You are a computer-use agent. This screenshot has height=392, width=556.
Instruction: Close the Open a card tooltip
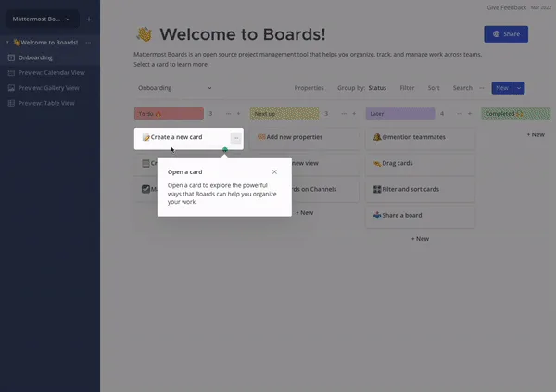click(x=274, y=172)
